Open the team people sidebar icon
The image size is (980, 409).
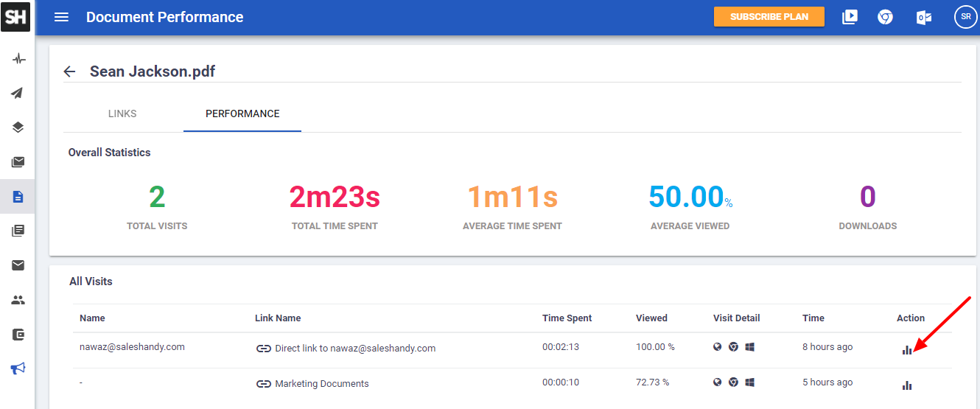click(x=18, y=300)
